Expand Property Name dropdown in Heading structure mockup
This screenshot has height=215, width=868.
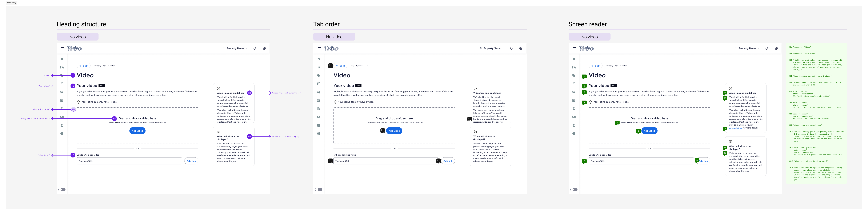tap(235, 48)
